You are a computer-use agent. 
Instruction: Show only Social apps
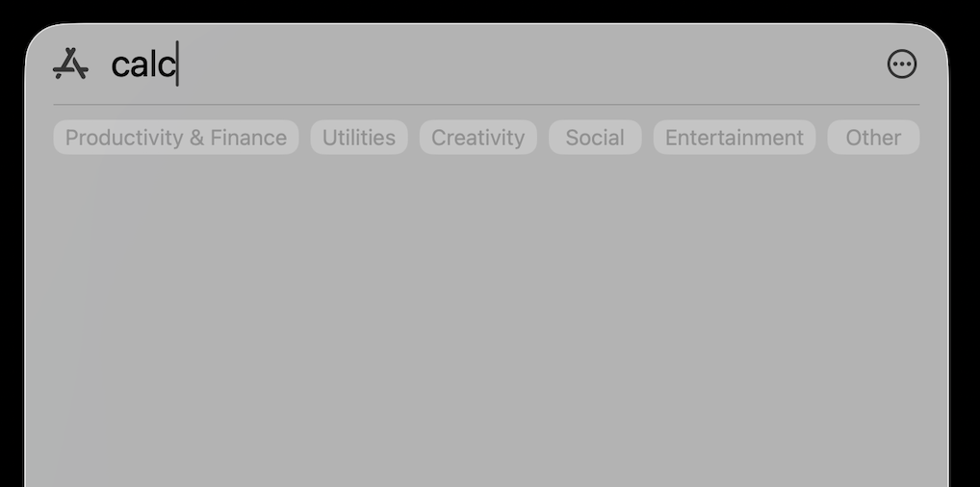pyautogui.click(x=595, y=138)
